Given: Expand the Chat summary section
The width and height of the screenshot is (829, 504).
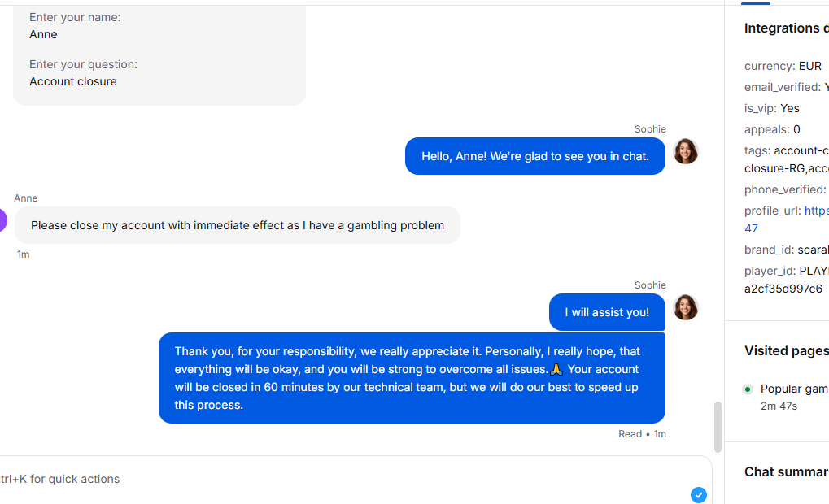Looking at the screenshot, I should [x=786, y=471].
